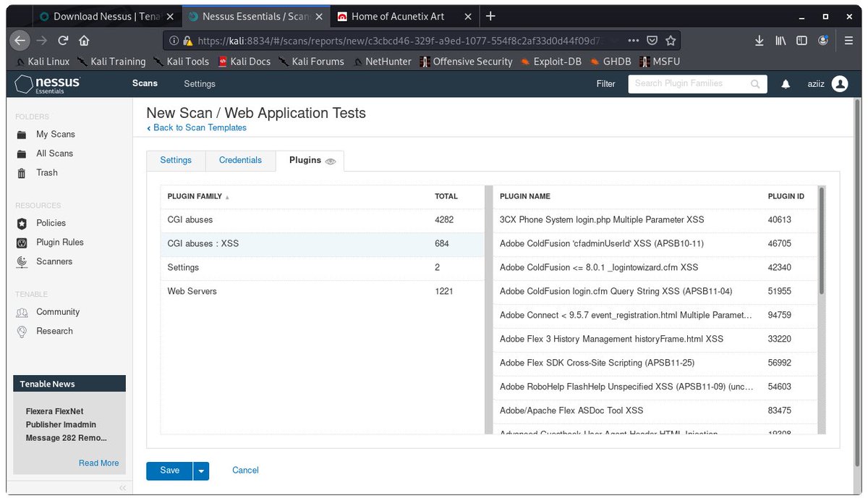Image resolution: width=868 pixels, height=501 pixels.
Task: Select Adobe Flex SDK Cross-Site Scripting plugin
Action: click(x=655, y=363)
